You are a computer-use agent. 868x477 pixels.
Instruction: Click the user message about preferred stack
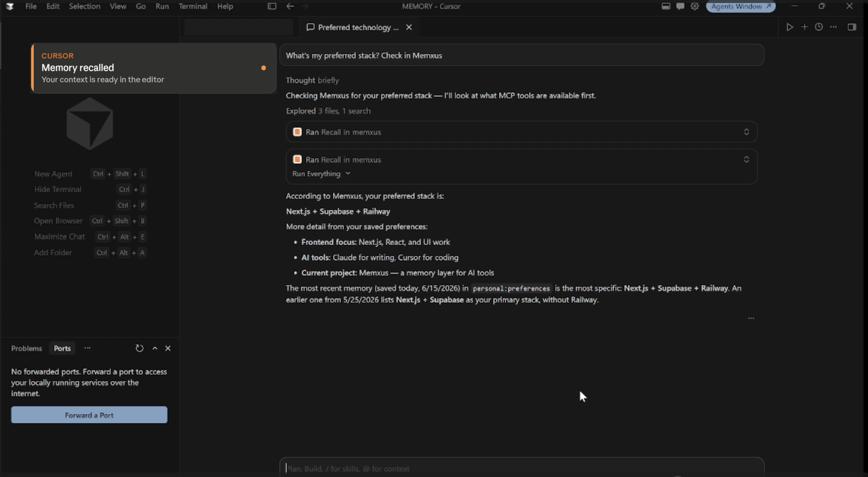[521, 55]
